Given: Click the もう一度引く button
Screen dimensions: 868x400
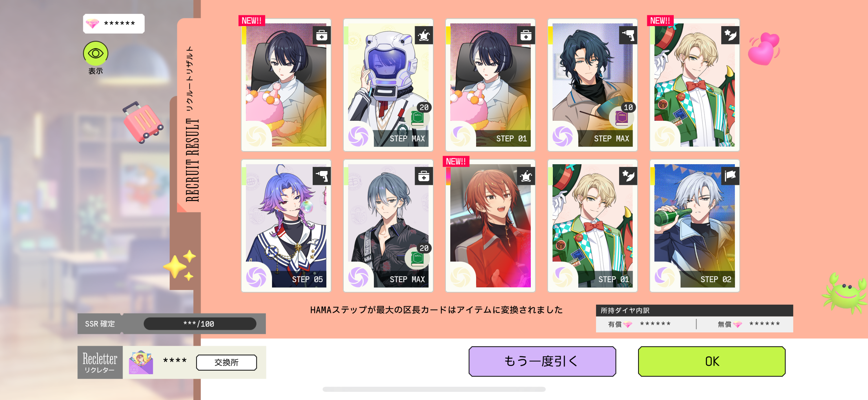Looking at the screenshot, I should pyautogui.click(x=542, y=361).
